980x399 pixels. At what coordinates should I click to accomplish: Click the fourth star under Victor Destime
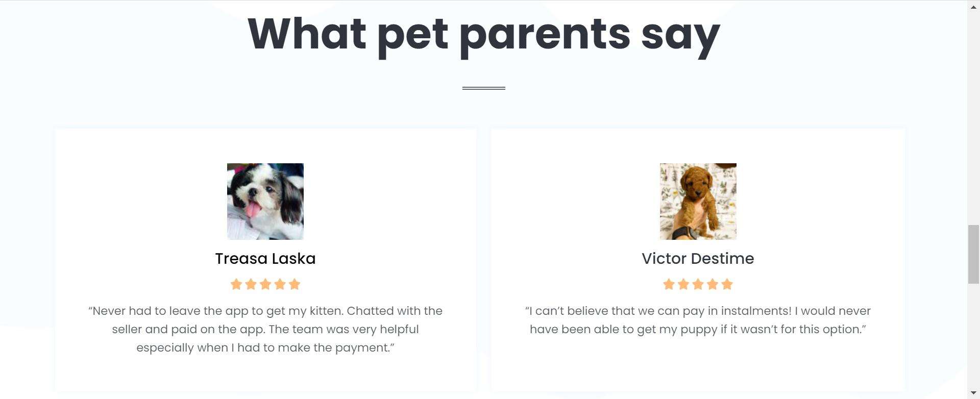coord(713,284)
